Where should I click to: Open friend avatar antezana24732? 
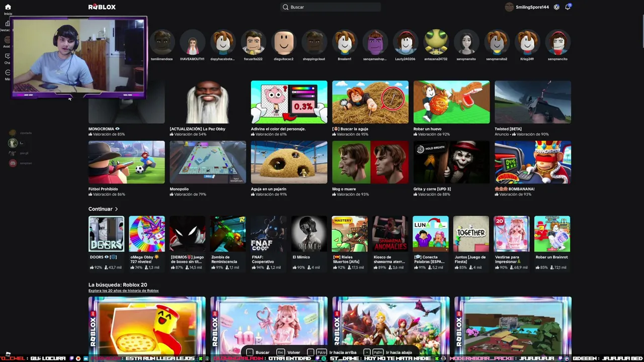tap(436, 42)
